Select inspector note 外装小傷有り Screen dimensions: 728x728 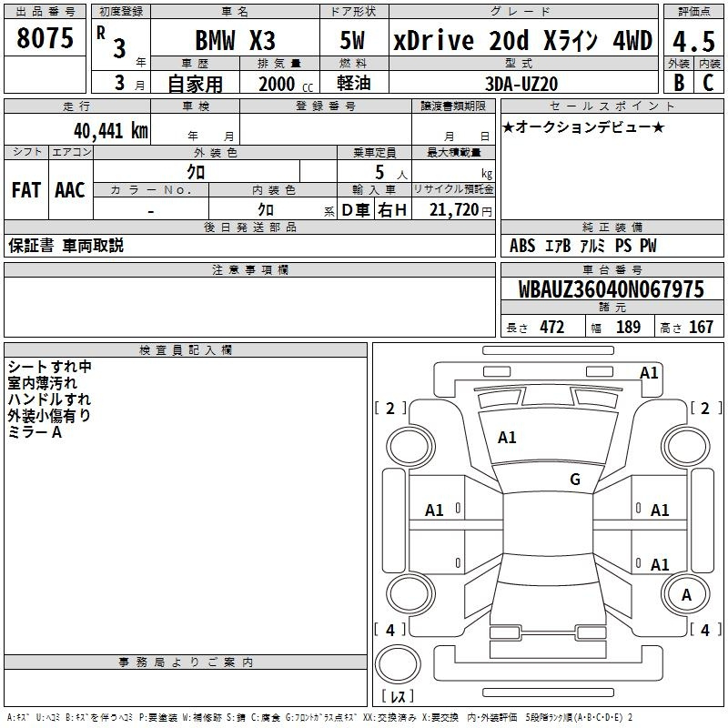point(49,416)
